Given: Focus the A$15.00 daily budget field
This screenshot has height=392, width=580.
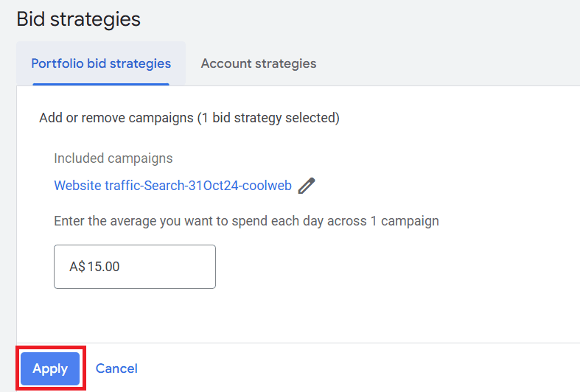Looking at the screenshot, I should coord(135,267).
